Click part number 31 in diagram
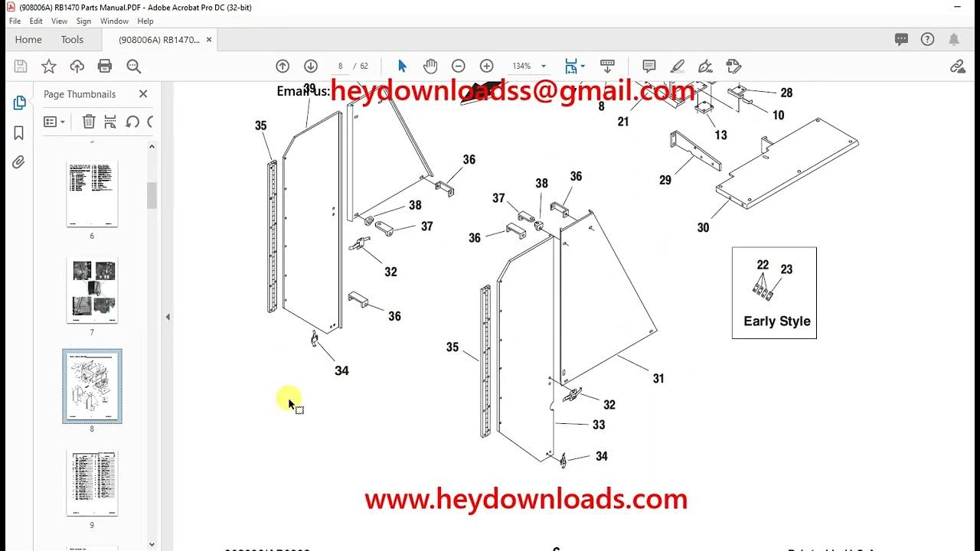The width and height of the screenshot is (980, 551). [x=658, y=378]
